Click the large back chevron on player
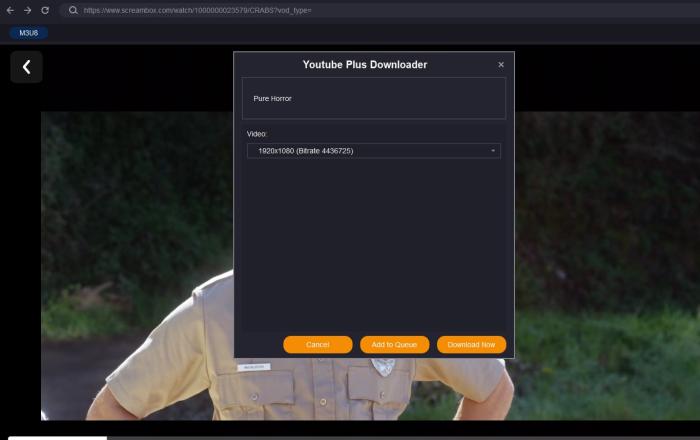 [x=26, y=67]
